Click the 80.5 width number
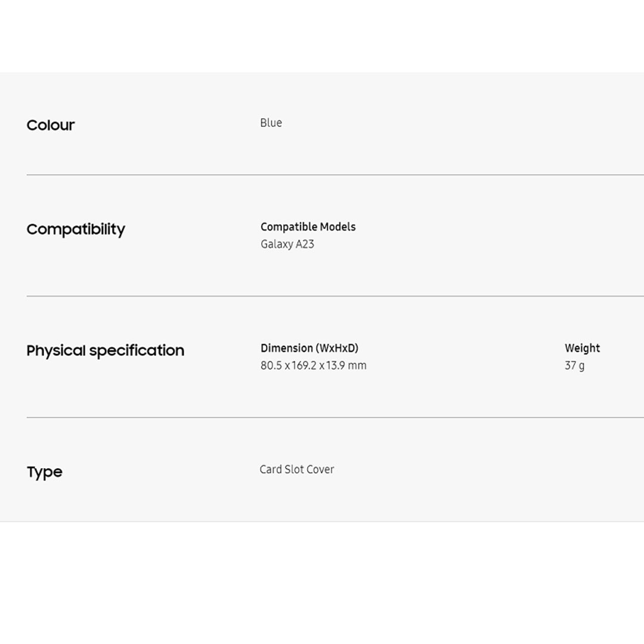This screenshot has width=644, height=644. 271,366
